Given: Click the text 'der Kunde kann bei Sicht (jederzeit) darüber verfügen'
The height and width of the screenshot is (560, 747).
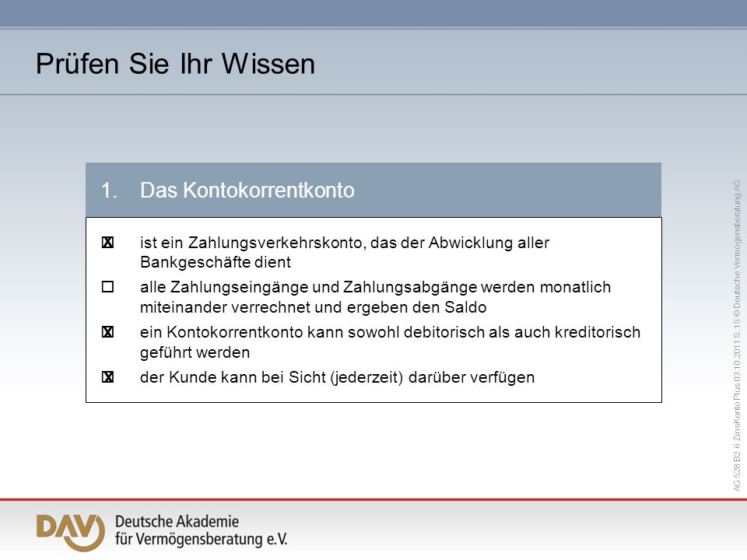Looking at the screenshot, I should pos(337,377).
